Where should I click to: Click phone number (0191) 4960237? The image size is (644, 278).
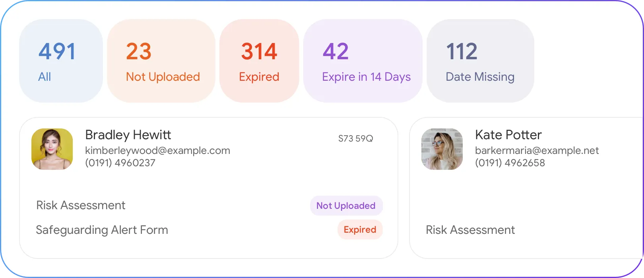pyautogui.click(x=120, y=163)
